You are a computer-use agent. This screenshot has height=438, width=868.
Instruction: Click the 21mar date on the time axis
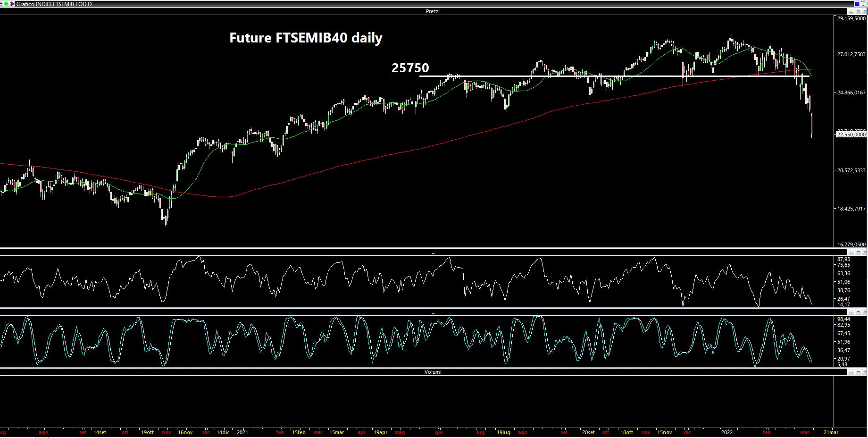click(831, 432)
